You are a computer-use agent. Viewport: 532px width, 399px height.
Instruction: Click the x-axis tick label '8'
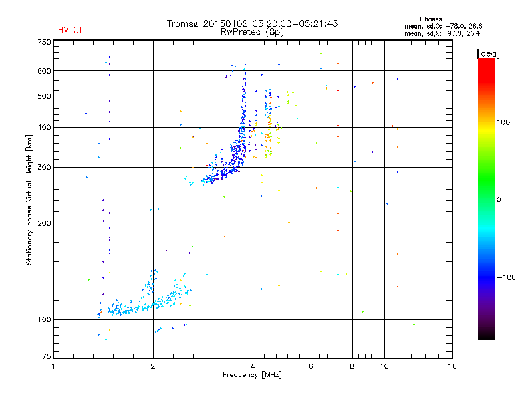click(x=352, y=366)
